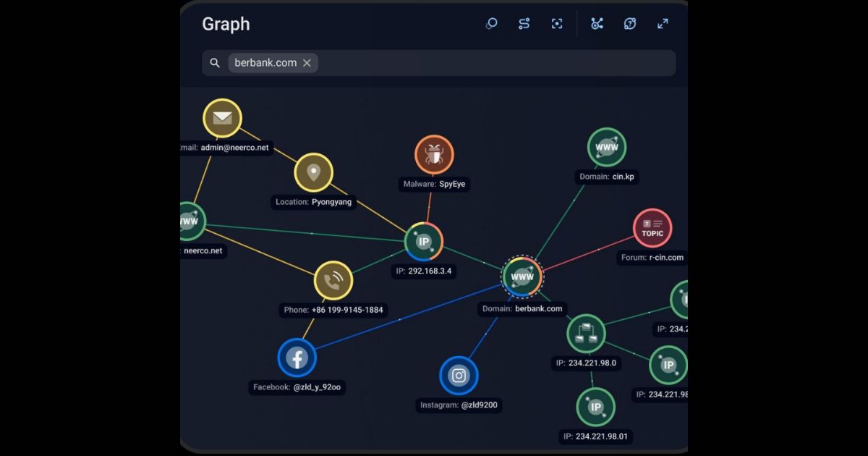Select the SpyEye malware bug node
The image size is (868, 456).
coord(434,154)
